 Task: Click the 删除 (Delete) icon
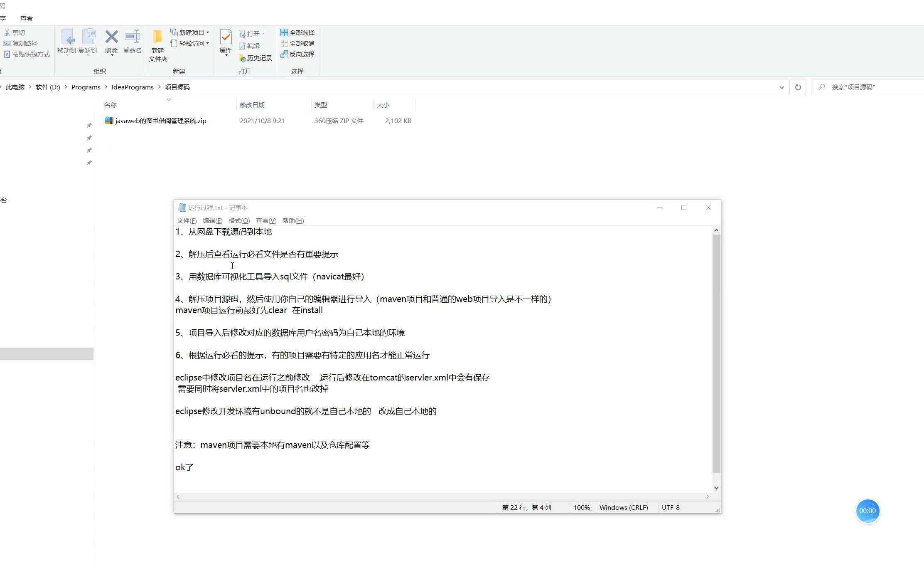pos(111,42)
